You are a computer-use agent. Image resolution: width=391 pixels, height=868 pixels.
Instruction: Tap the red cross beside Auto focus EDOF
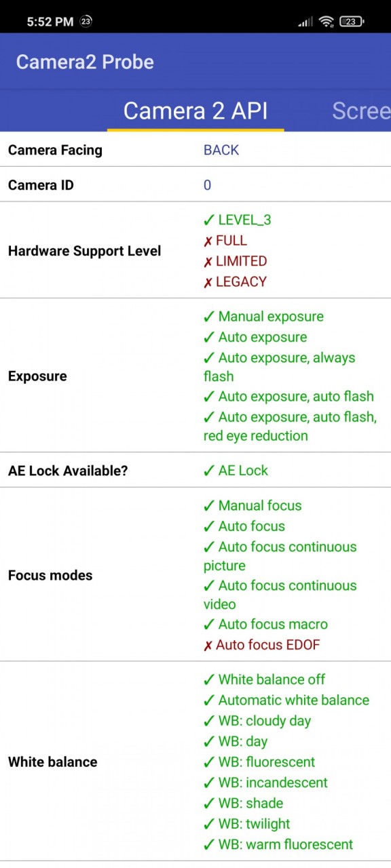208,646
